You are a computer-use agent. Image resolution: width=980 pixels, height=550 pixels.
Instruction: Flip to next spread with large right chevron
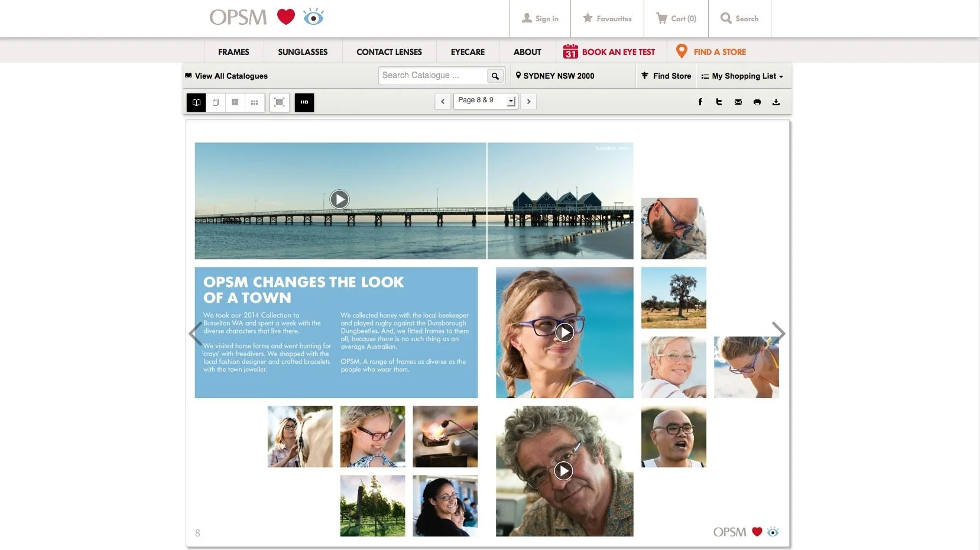pyautogui.click(x=778, y=334)
